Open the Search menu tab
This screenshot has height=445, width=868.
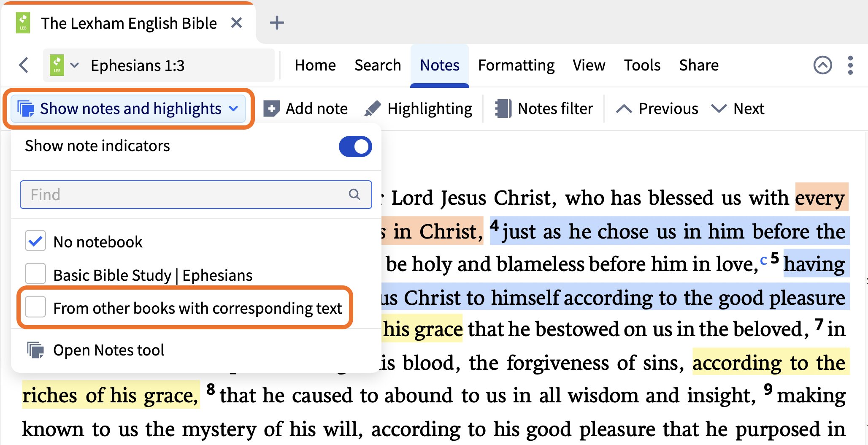tap(378, 65)
